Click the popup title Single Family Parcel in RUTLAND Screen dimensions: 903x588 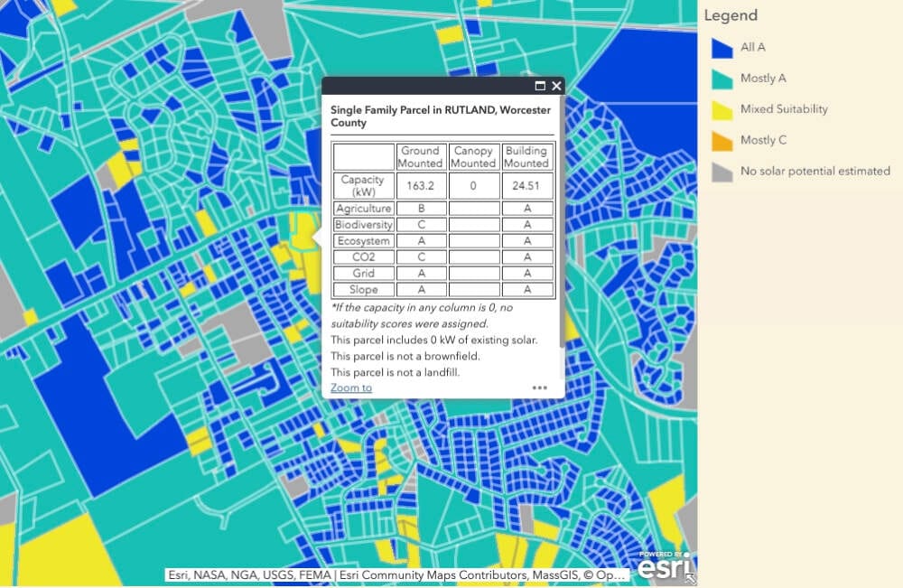tap(441, 116)
